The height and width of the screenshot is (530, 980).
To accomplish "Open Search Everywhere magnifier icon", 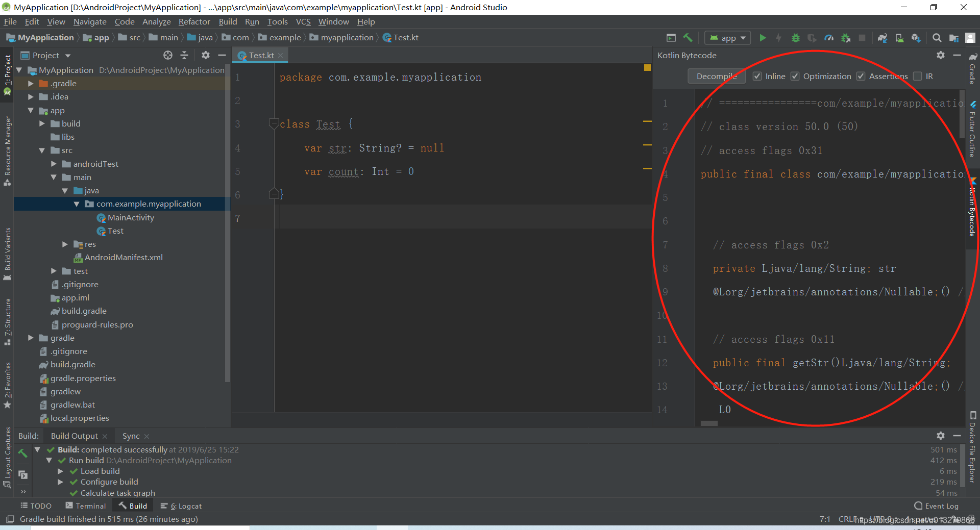I will coord(937,38).
